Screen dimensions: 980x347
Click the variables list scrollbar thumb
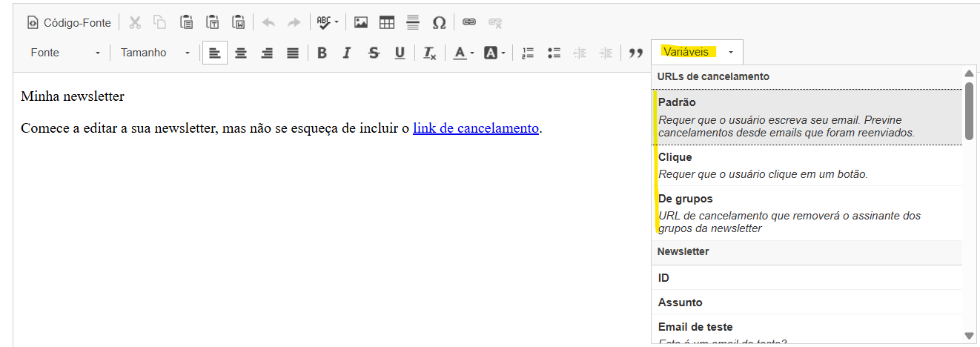click(x=968, y=110)
